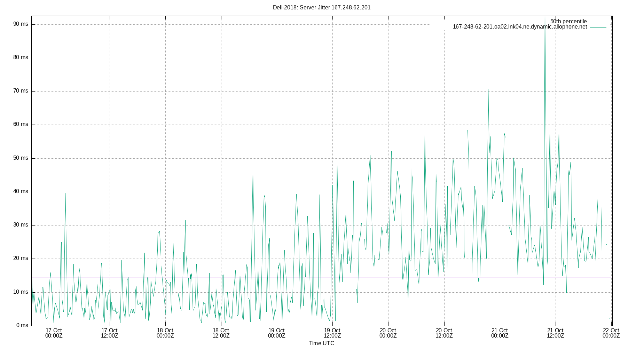This screenshot has height=348, width=644.
Task: Click the '70 ms' y-axis label
Action: (x=21, y=91)
